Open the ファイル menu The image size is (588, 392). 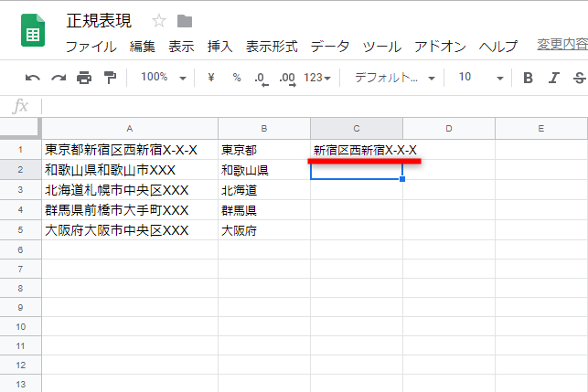91,47
